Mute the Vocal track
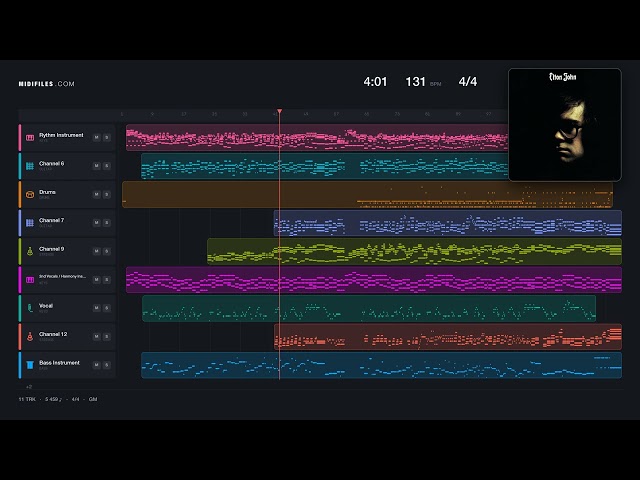 point(96,308)
